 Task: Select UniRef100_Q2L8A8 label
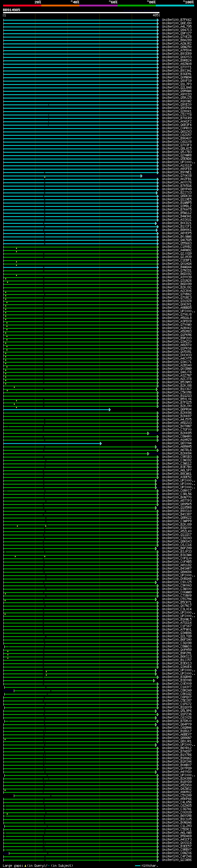(177, 88)
